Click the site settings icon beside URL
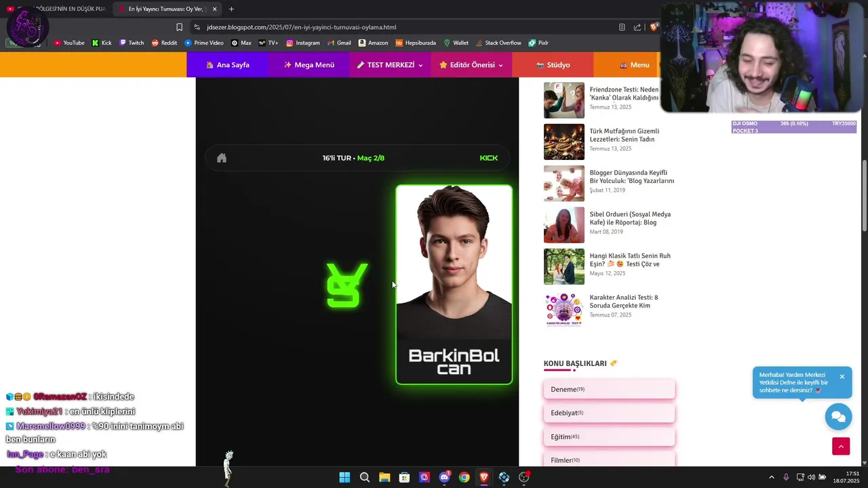Image resolution: width=868 pixels, height=488 pixels. 197,27
